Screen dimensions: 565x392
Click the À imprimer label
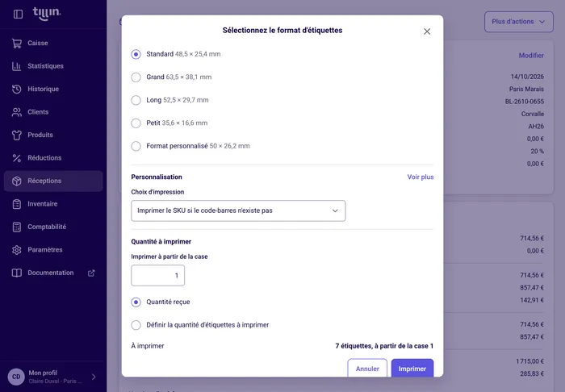point(148,346)
